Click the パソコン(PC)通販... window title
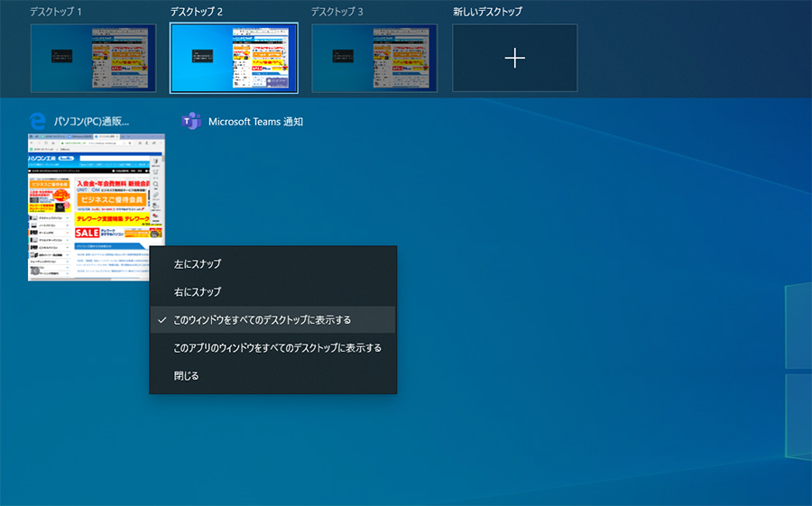The image size is (812, 506). coord(92,122)
